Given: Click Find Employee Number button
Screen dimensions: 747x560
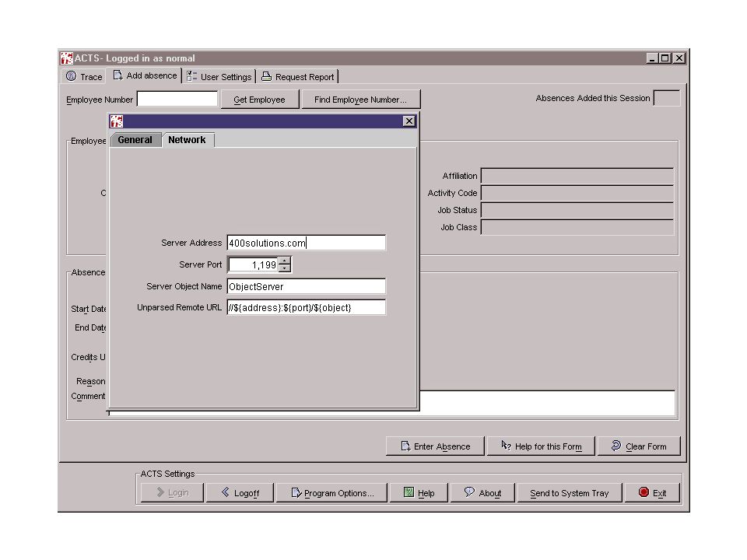Looking at the screenshot, I should pyautogui.click(x=360, y=100).
